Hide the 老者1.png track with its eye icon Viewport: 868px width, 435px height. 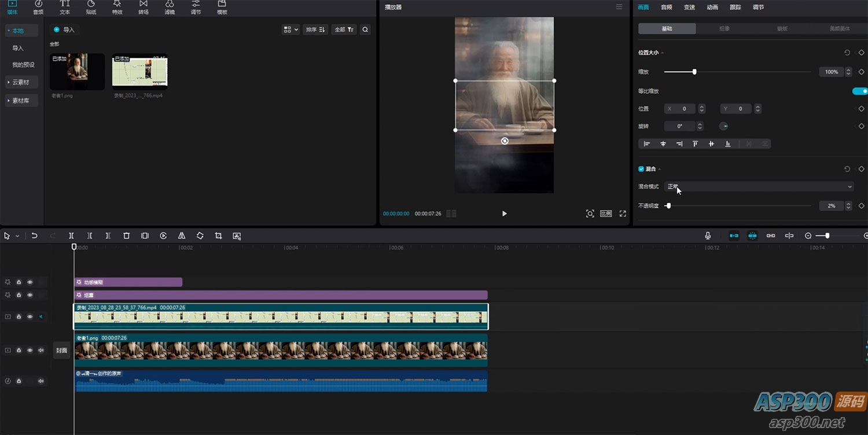30,350
